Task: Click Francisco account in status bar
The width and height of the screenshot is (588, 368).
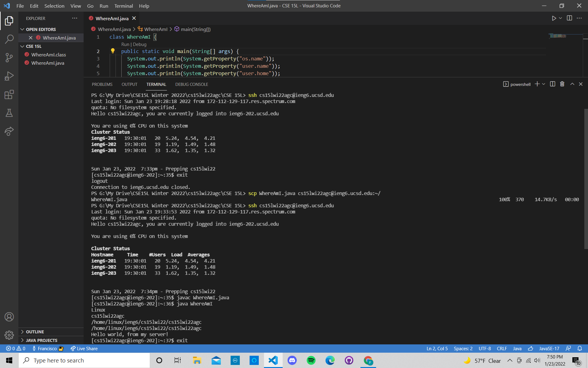Action: tap(48, 348)
